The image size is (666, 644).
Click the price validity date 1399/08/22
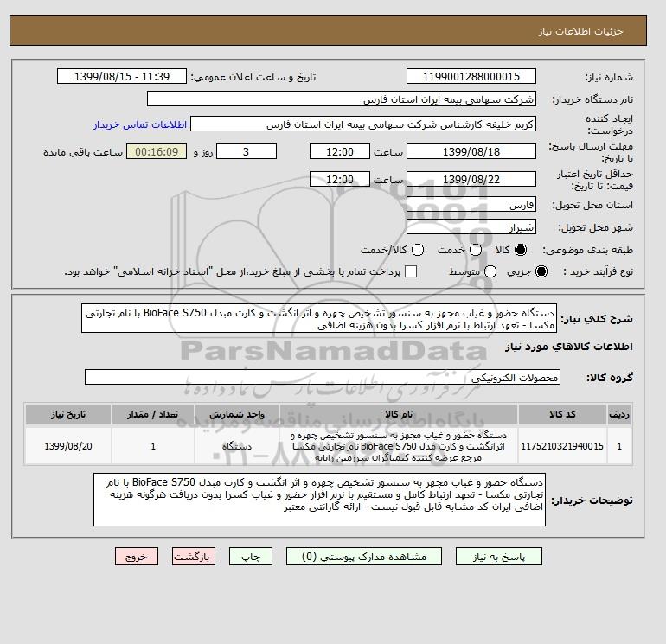pos(471,179)
